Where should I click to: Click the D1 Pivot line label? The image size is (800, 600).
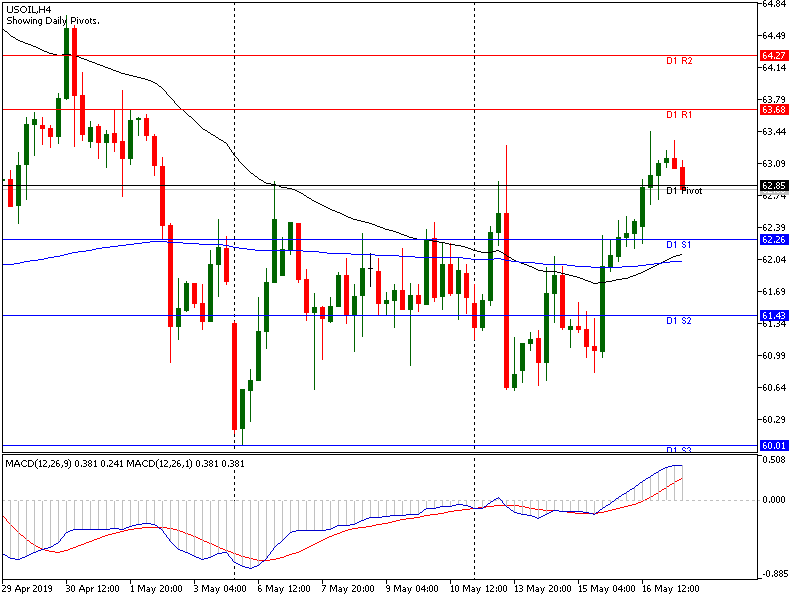(684, 191)
